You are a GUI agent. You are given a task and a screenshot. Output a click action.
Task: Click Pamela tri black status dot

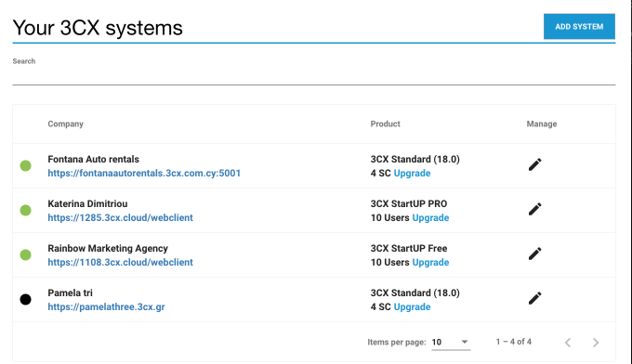click(x=25, y=300)
